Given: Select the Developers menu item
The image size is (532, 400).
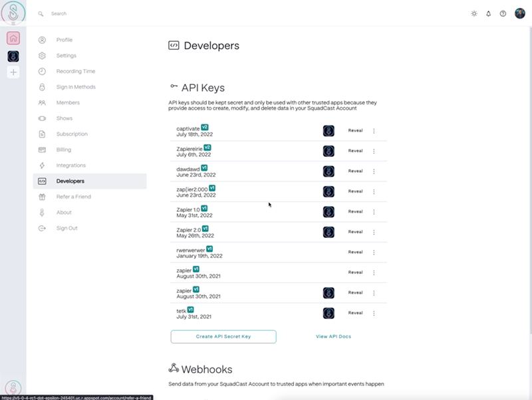Looking at the screenshot, I should [90, 181].
